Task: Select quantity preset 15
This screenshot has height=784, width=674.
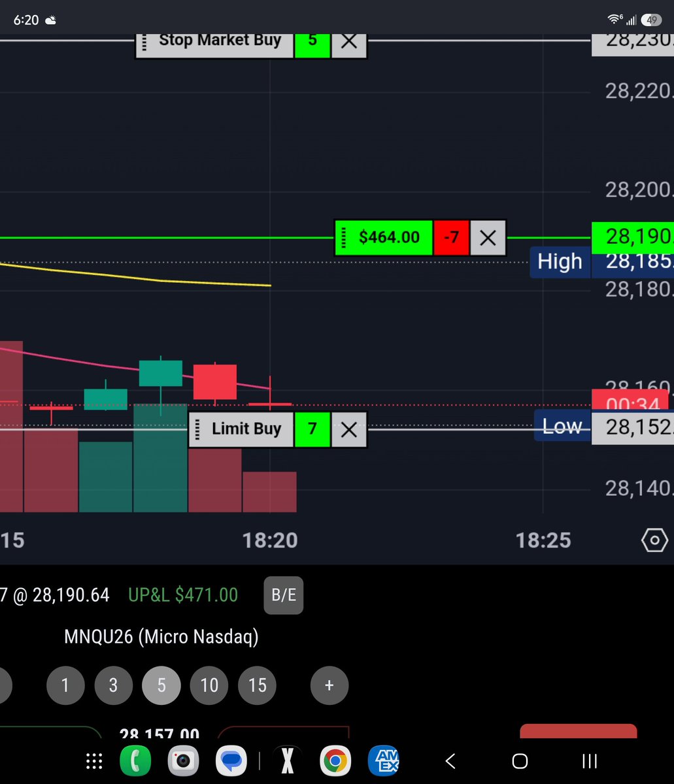Action: pyautogui.click(x=258, y=685)
